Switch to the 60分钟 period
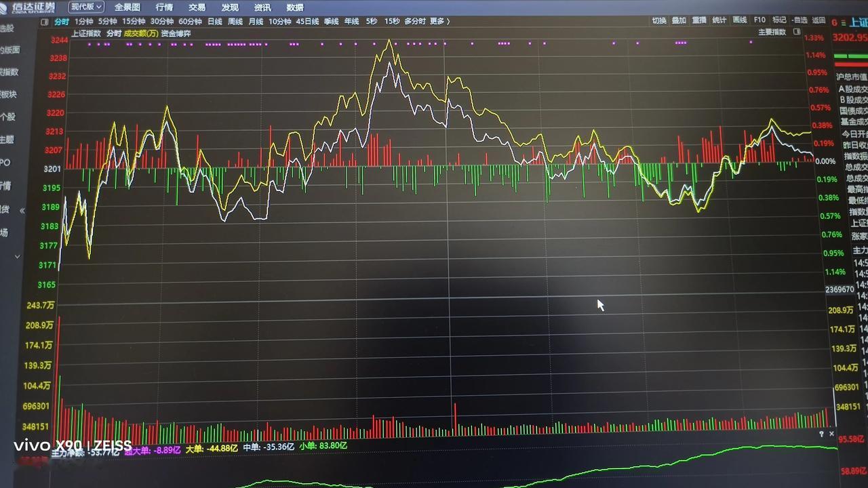The height and width of the screenshot is (488, 868). click(191, 22)
